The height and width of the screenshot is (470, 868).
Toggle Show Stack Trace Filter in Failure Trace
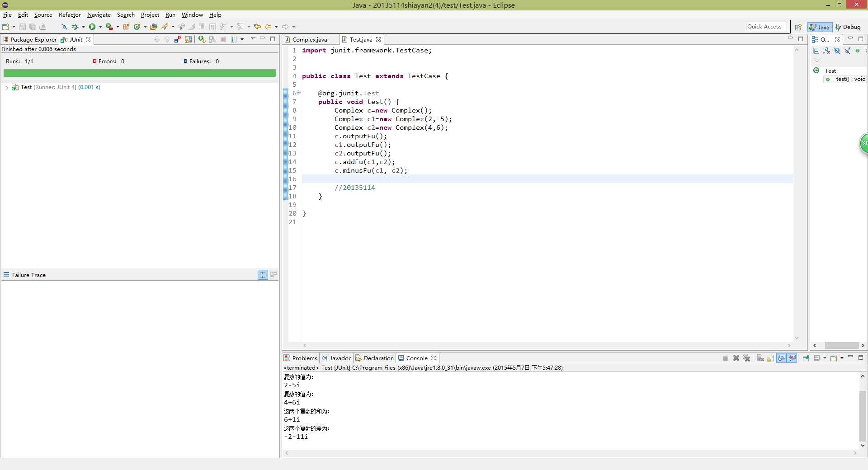(x=263, y=275)
